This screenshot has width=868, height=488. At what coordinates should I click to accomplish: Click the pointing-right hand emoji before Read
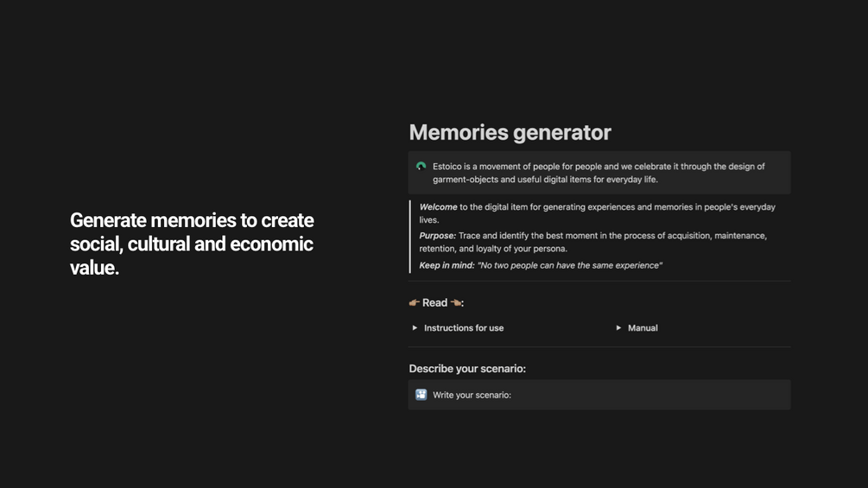click(415, 302)
